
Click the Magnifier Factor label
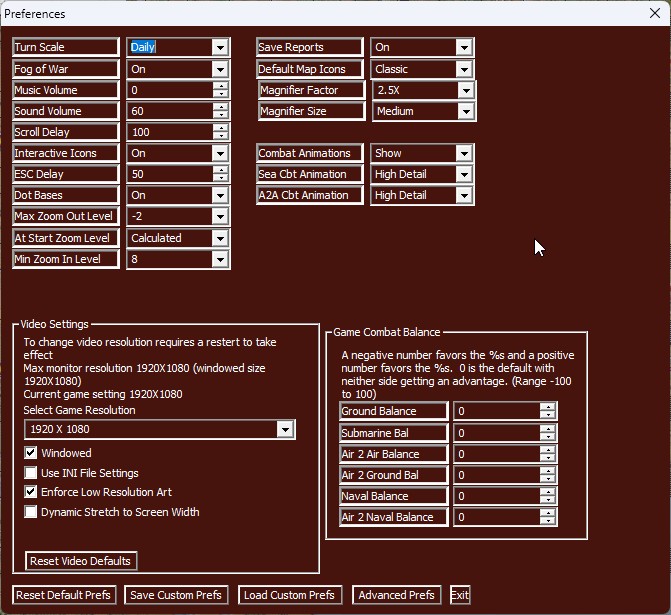[x=312, y=90]
